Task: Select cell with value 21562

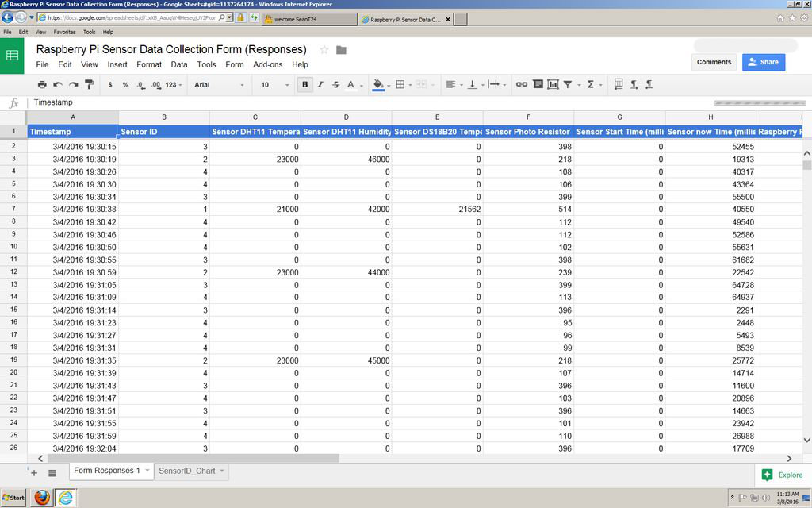Action: pyautogui.click(x=437, y=210)
